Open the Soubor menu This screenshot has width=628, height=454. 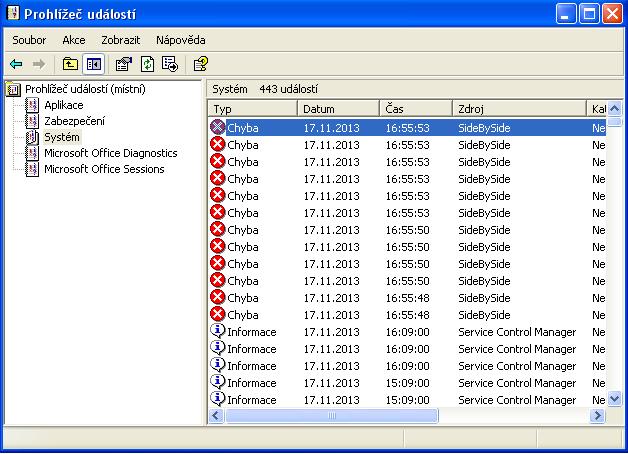29,40
